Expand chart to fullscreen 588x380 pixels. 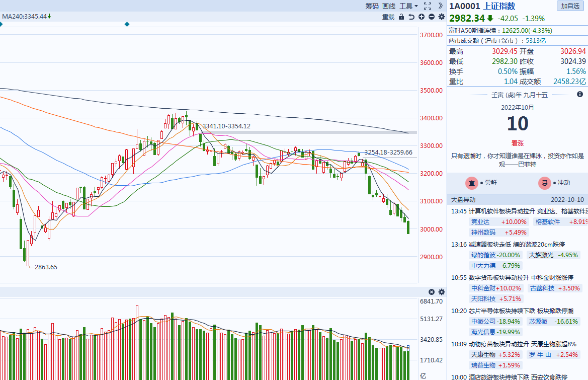428,6
